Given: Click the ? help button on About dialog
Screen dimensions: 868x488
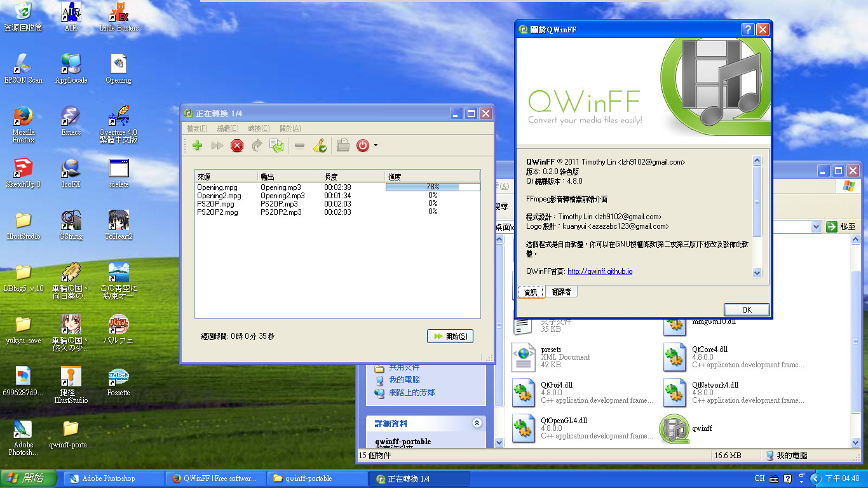Looking at the screenshot, I should click(748, 29).
